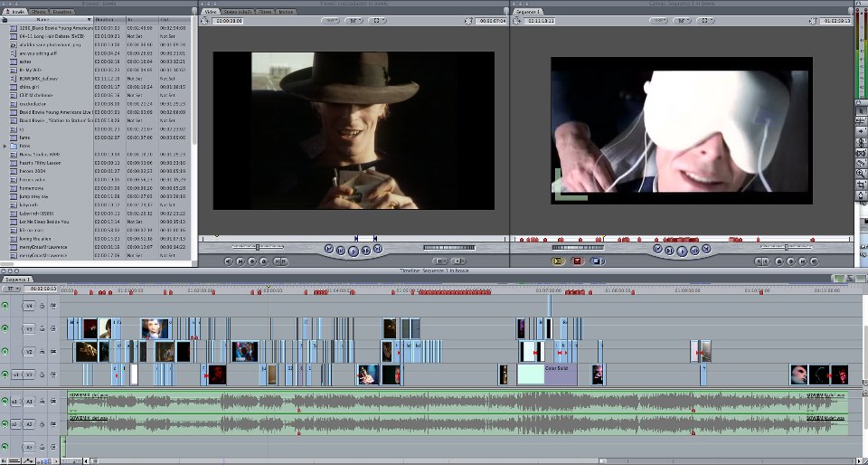Screen dimensions: 868x465
Task: Lock the V2 video track
Action: point(42,352)
